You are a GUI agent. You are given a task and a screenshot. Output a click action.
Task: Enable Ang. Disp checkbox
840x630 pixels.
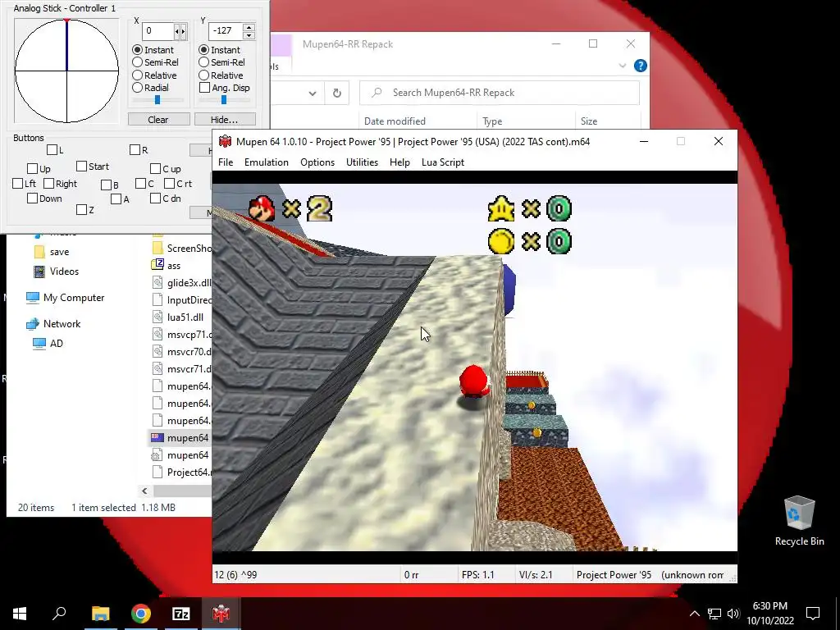(x=204, y=87)
